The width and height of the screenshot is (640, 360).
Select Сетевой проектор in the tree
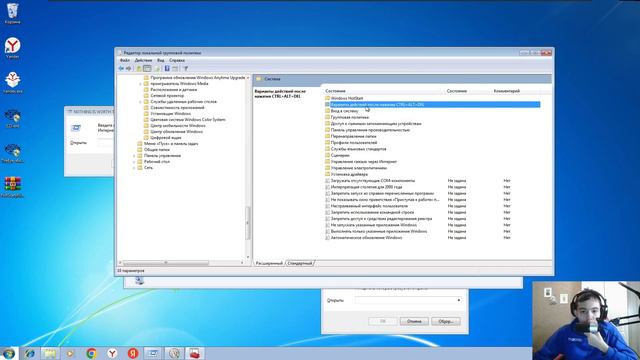[x=167, y=96]
